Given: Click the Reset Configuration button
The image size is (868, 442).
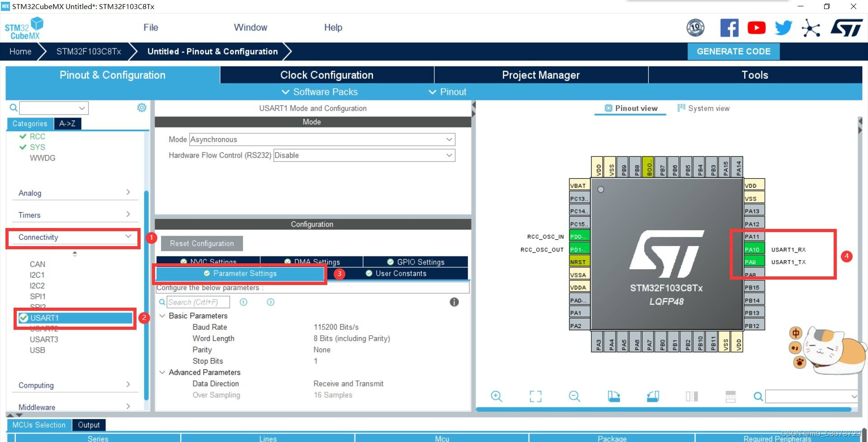Looking at the screenshot, I should [202, 243].
